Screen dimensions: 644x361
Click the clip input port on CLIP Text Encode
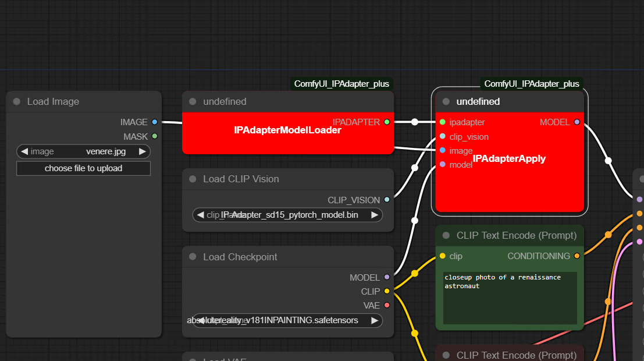click(443, 256)
